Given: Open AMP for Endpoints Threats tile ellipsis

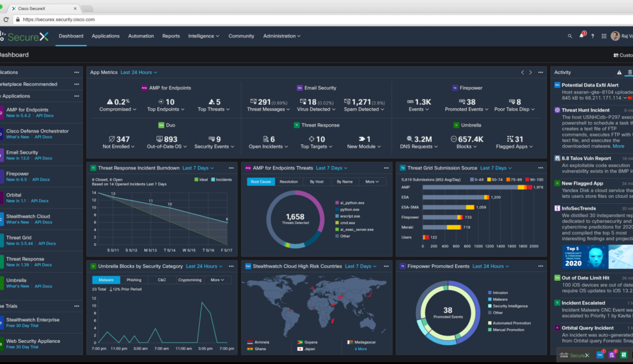Looking at the screenshot, I should 386,168.
